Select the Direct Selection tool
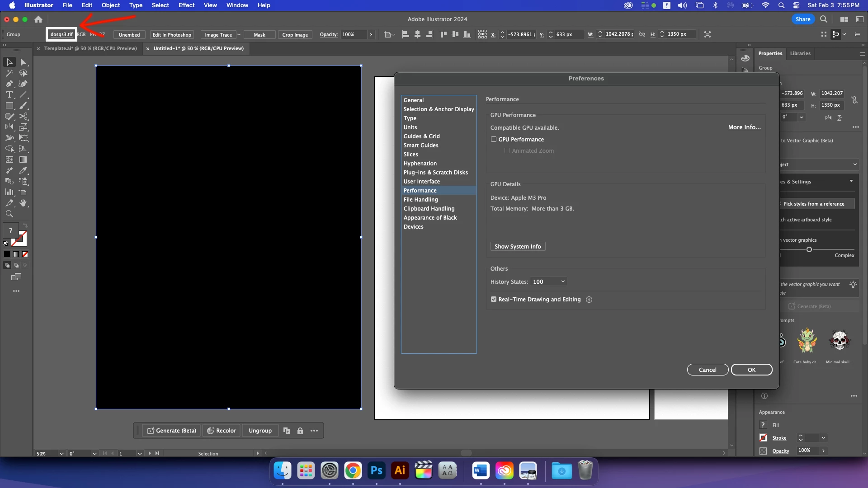 tap(24, 62)
